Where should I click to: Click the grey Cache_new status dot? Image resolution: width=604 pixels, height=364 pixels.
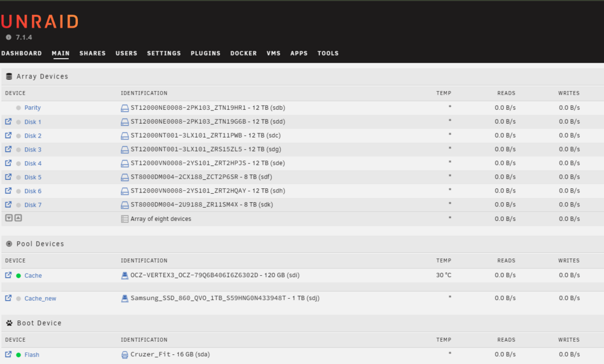pyautogui.click(x=19, y=299)
